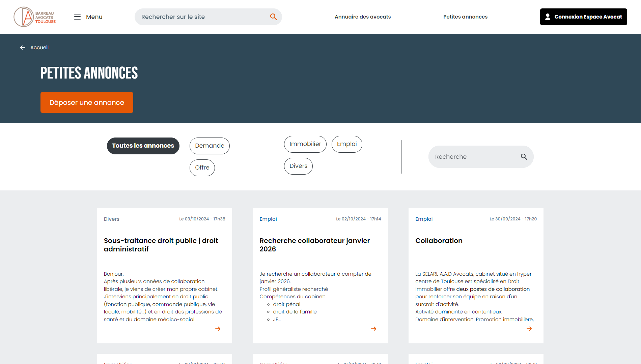Click the Recherche field in the filter bar
Image resolution: width=641 pixels, height=364 pixels.
point(481,157)
